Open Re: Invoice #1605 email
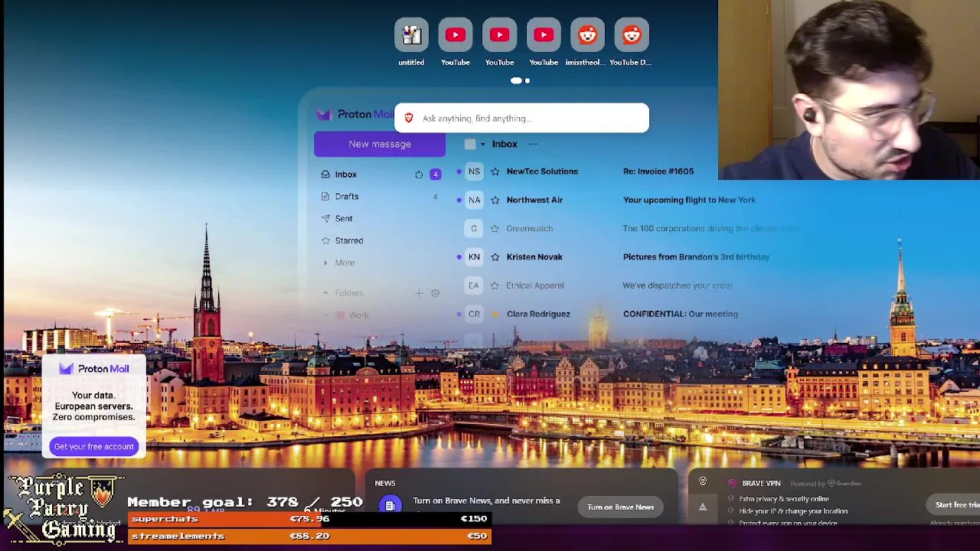Viewport: 980px width, 551px height. point(658,171)
